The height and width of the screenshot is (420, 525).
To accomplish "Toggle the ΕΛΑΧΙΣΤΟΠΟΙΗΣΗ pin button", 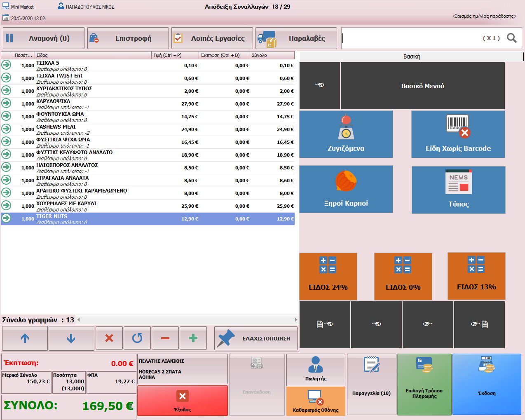I will pos(256,338).
